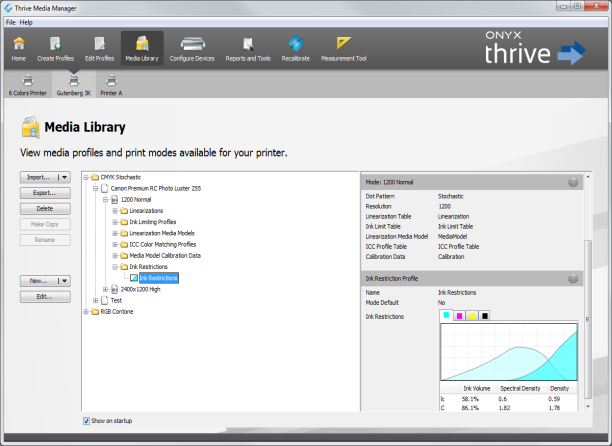Expand the Test media node

pyautogui.click(x=96, y=300)
